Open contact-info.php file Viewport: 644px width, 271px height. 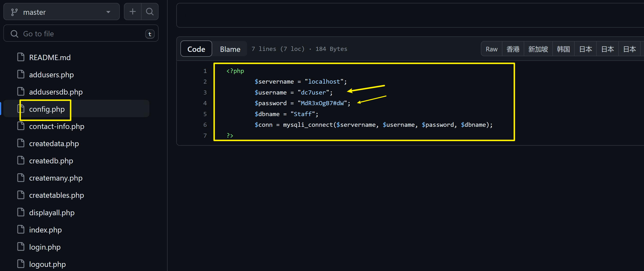pyautogui.click(x=56, y=127)
